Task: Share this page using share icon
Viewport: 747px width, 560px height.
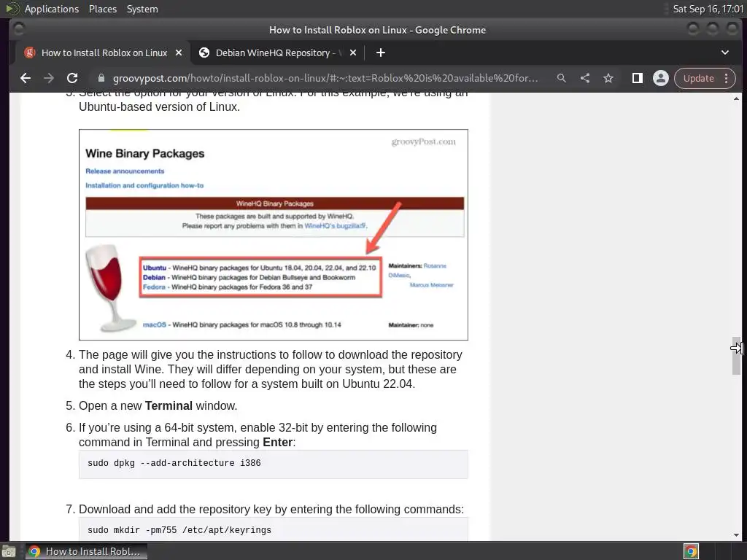Action: click(585, 78)
